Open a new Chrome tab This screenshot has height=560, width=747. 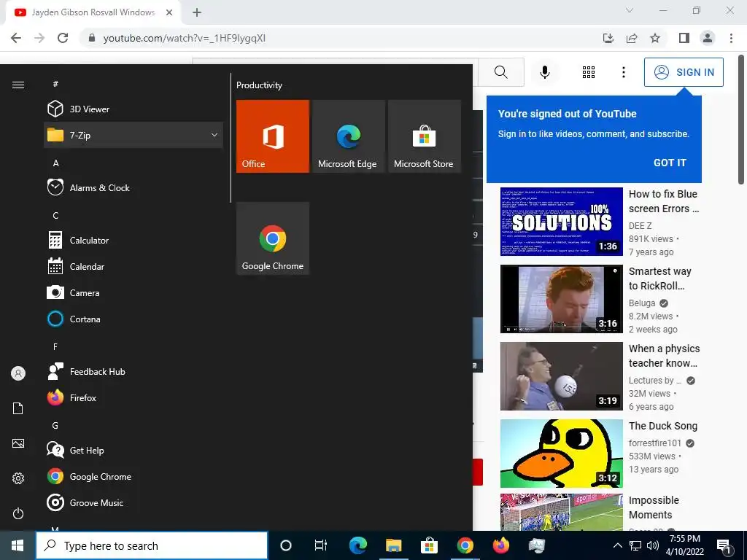[197, 13]
